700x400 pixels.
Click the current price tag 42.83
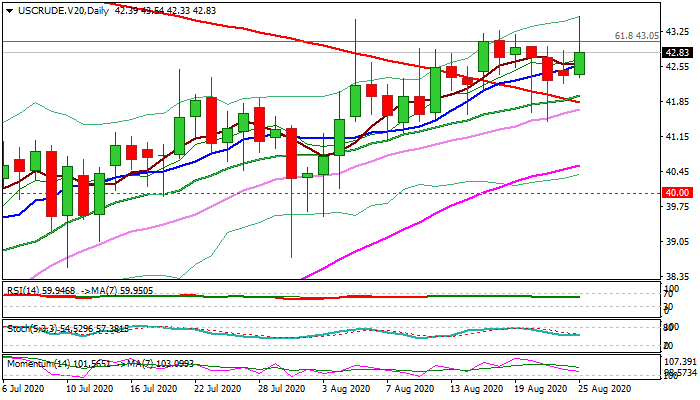[677, 53]
